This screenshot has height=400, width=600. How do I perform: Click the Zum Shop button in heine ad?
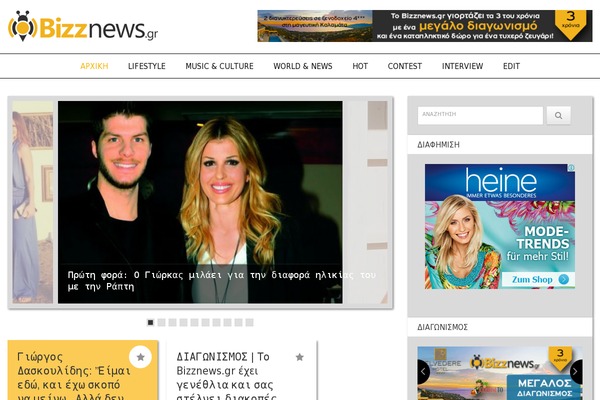tap(538, 279)
